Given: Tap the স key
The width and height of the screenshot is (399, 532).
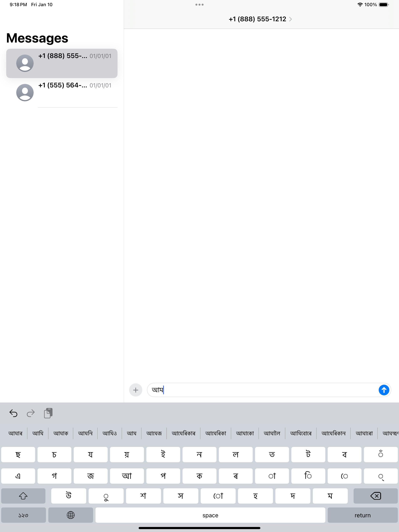Looking at the screenshot, I should point(181,496).
